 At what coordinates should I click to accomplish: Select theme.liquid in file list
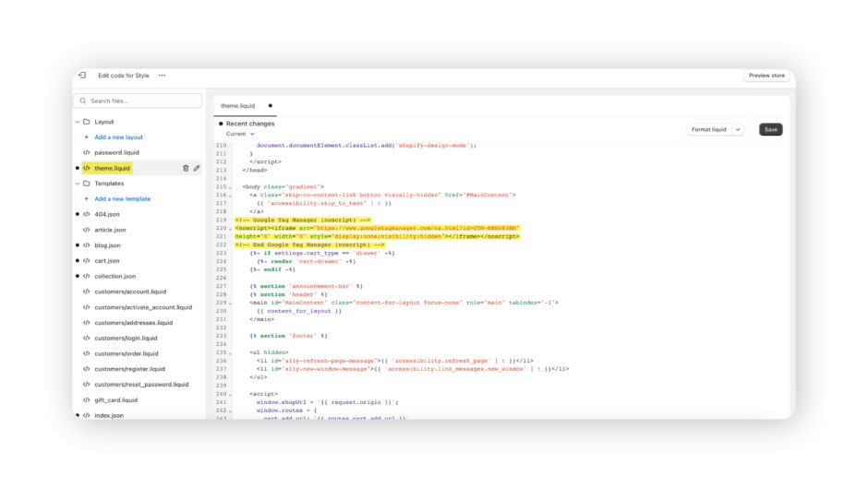tap(112, 168)
